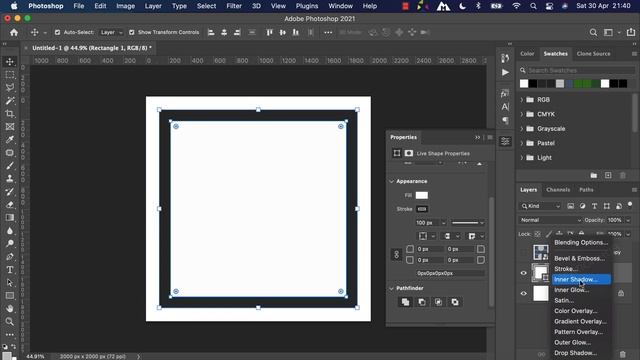Image resolution: width=640 pixels, height=360 pixels.
Task: Select the Crop tool
Action: point(10,113)
